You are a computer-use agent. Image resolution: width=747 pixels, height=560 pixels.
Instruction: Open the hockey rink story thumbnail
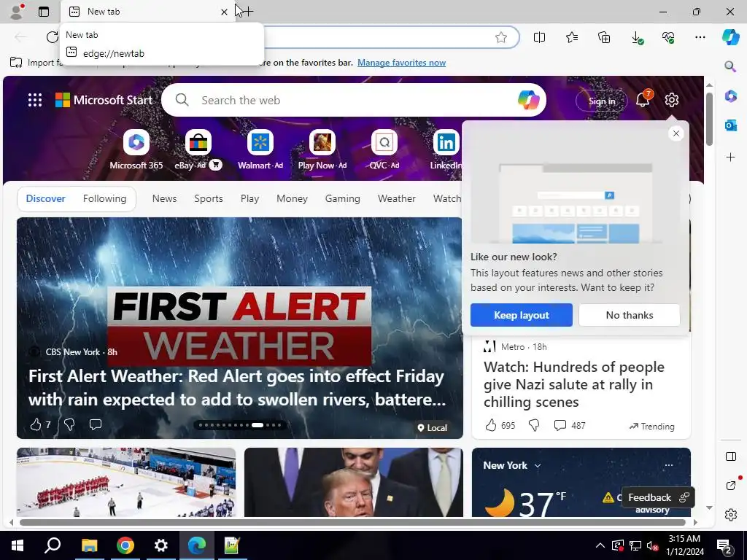[x=126, y=482]
